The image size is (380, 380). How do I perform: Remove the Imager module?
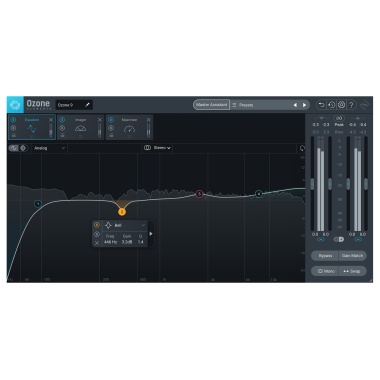100,120
